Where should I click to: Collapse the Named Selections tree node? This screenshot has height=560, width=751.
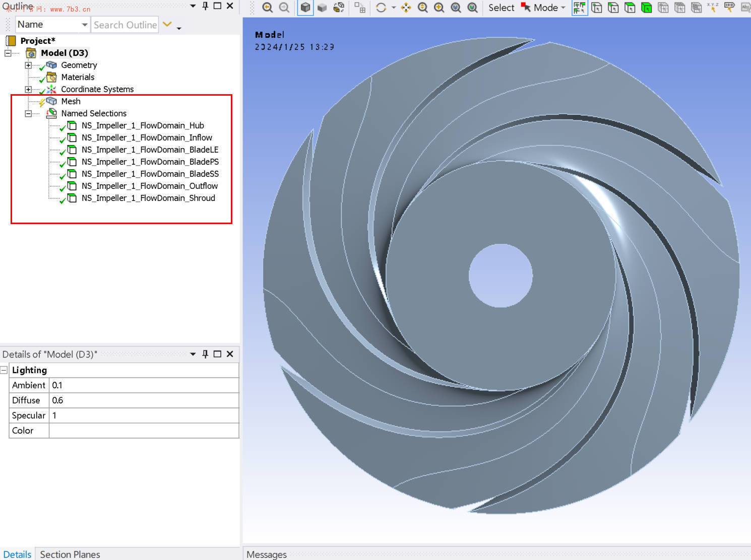click(28, 113)
